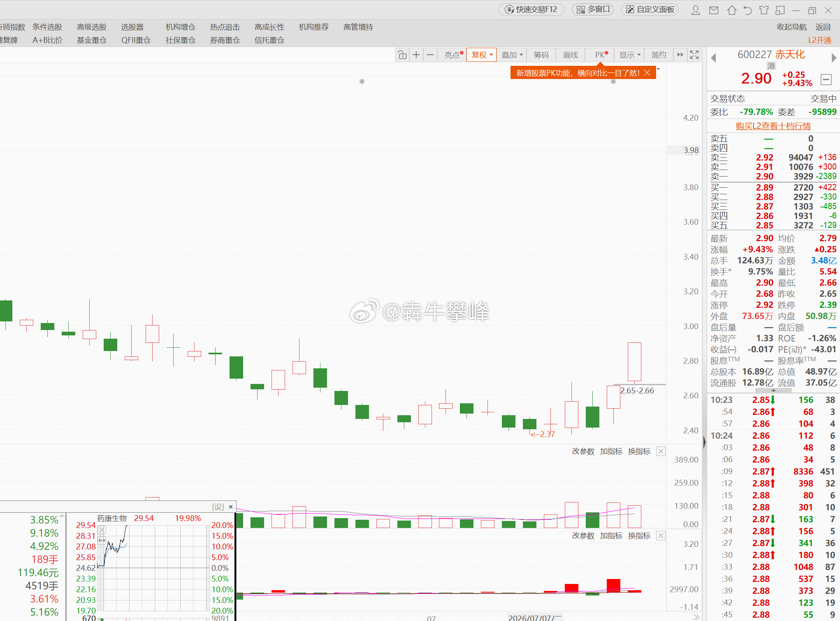Viewport: 840px width, 621px height.
Task: Click the chart lock icon
Action: (402, 55)
